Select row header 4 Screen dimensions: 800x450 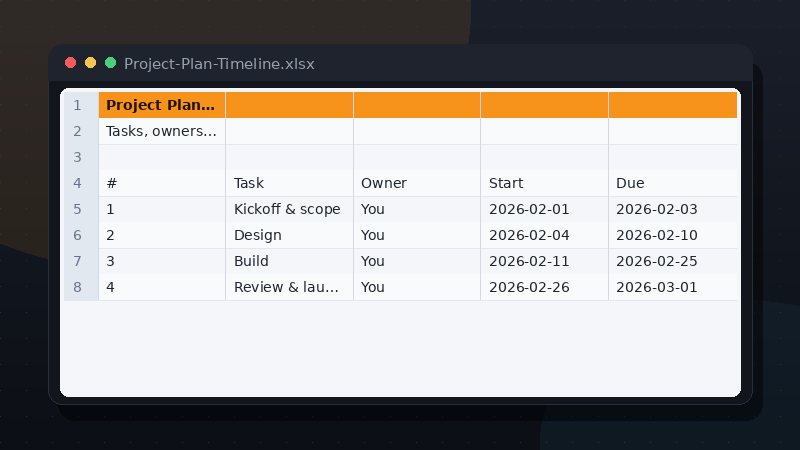coord(79,183)
